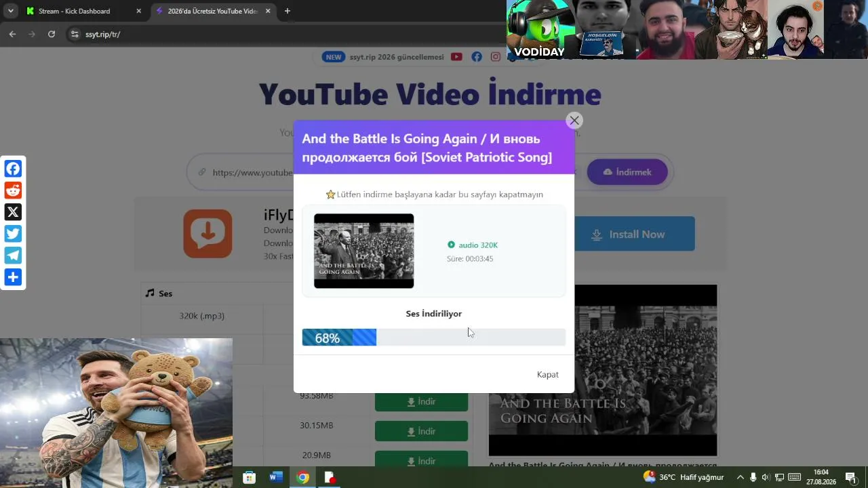The height and width of the screenshot is (488, 868).
Task: Close the download dialog with the X icon
Action: point(574,120)
